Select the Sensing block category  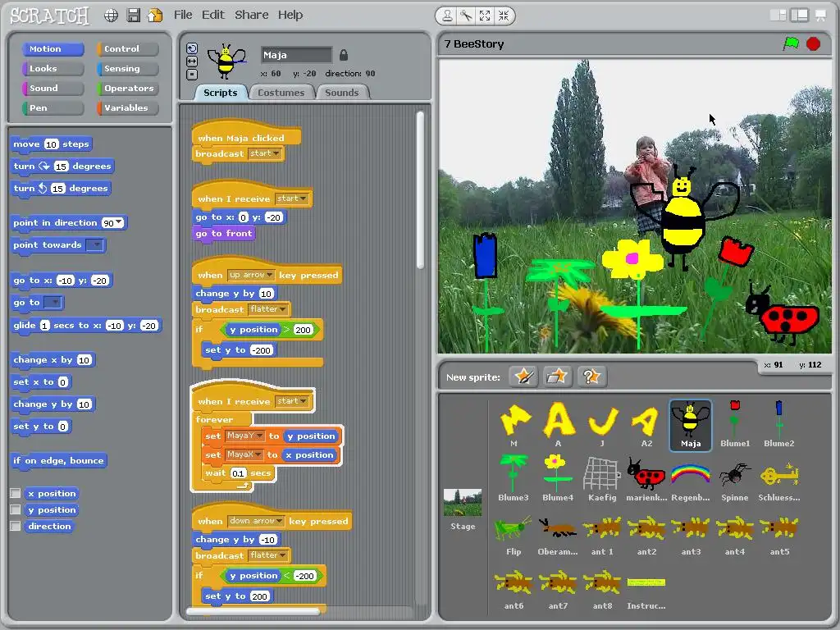click(x=127, y=69)
